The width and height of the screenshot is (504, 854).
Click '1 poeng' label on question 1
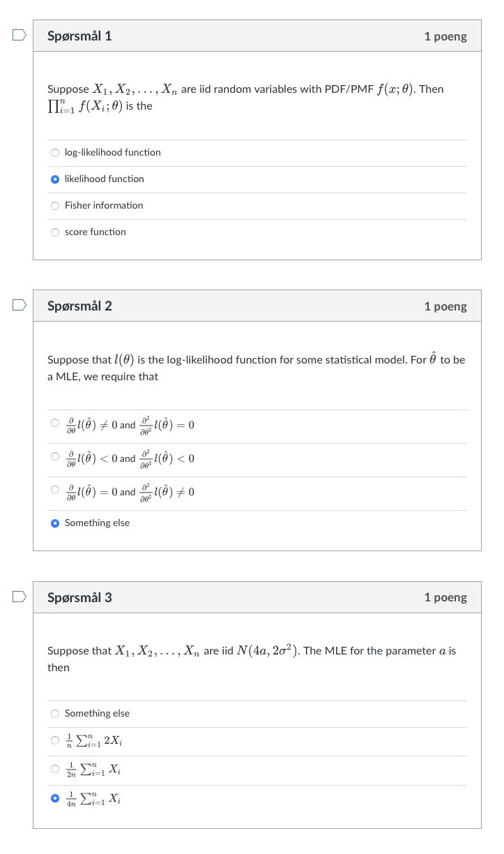445,36
